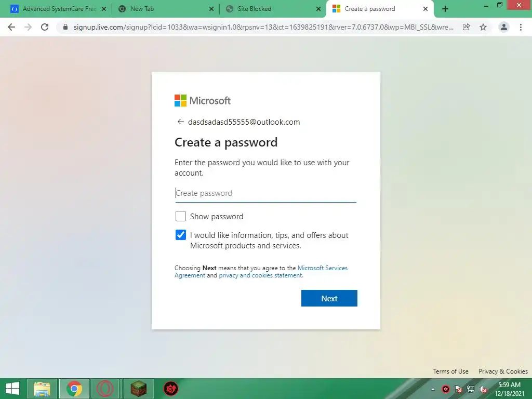Restore down the Chrome window
The image size is (532, 399).
pyautogui.click(x=499, y=5)
